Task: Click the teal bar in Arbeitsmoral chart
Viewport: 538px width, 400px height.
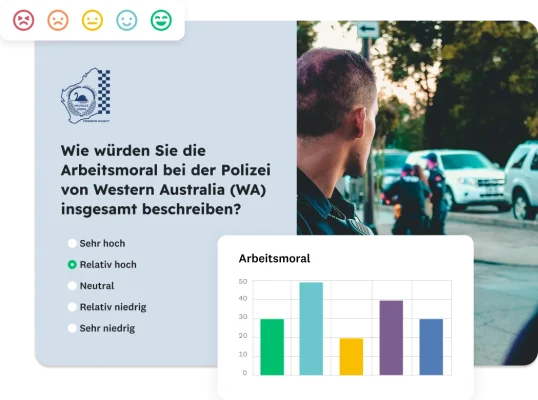Action: pos(311,329)
